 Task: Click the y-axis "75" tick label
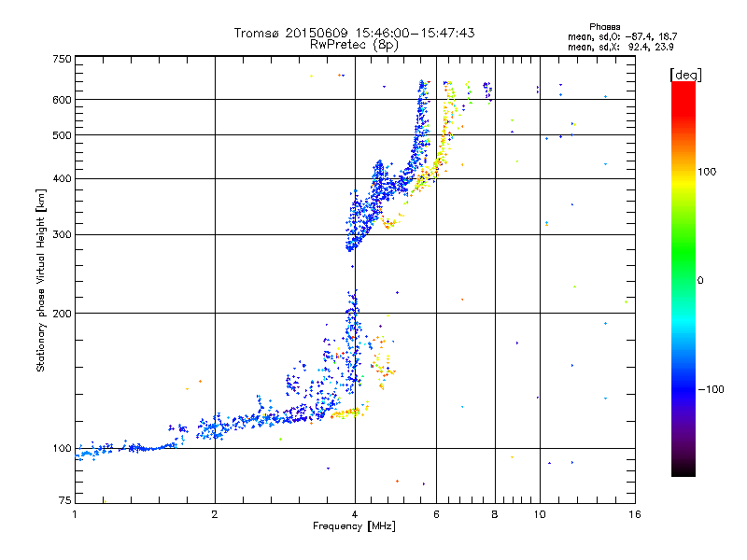click(x=65, y=500)
